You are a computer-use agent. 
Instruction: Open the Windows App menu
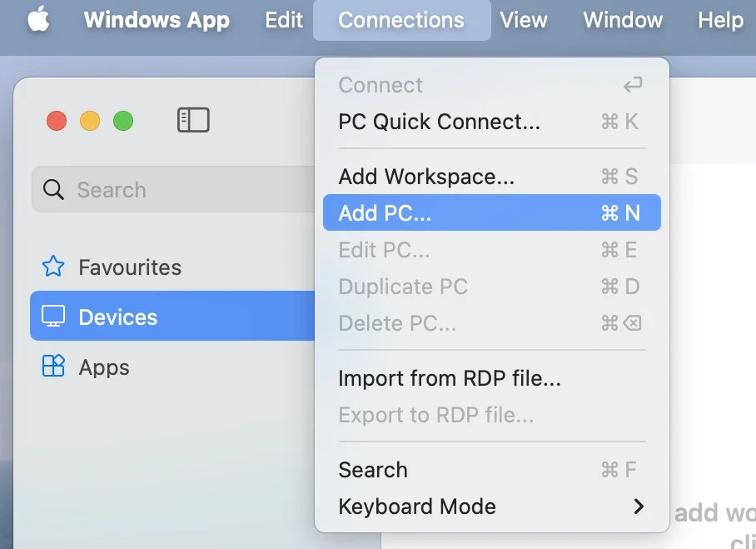[157, 20]
